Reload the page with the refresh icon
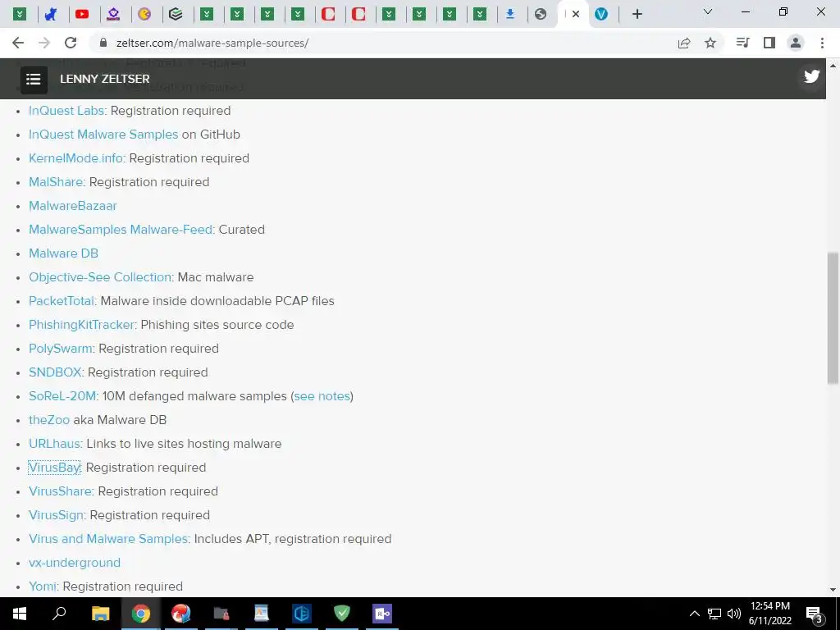840x630 pixels. coord(71,43)
